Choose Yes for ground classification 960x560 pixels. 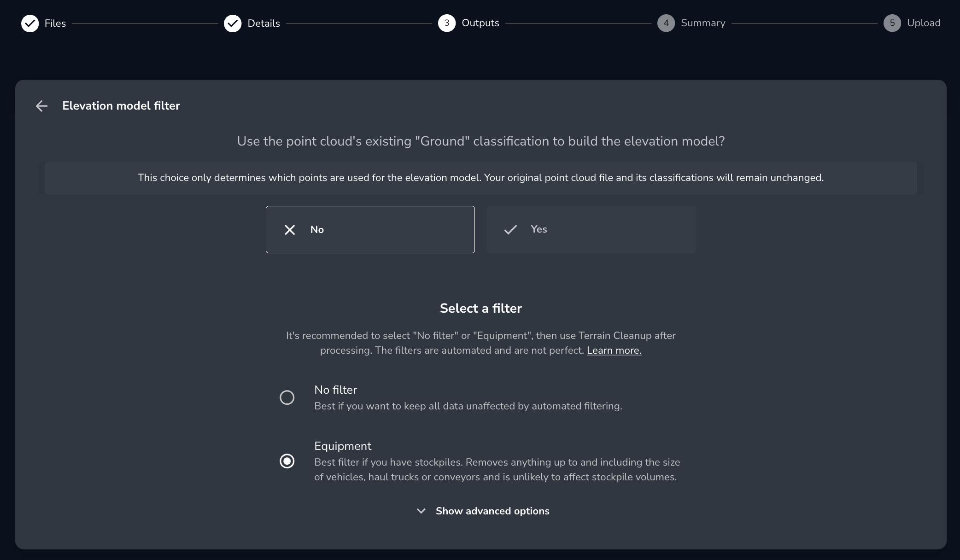591,229
